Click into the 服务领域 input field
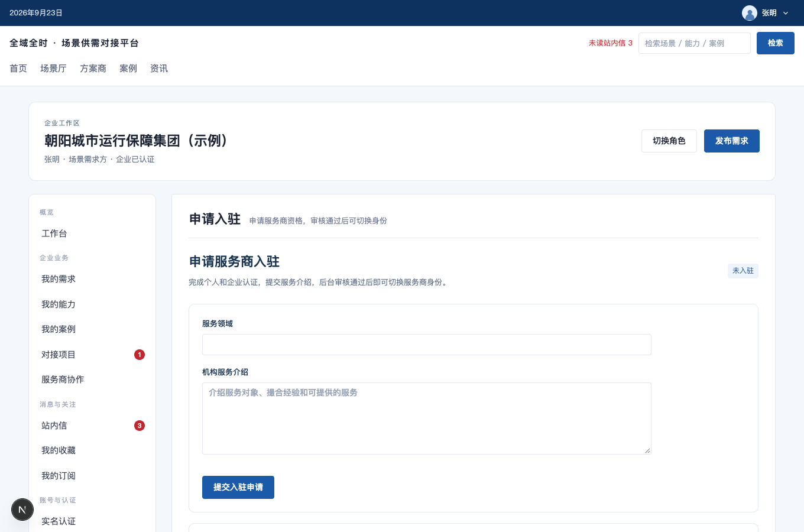This screenshot has height=532, width=804. coord(427,345)
